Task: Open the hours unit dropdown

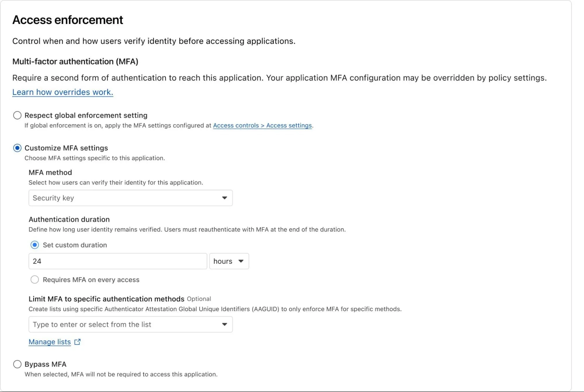Action: [x=229, y=261]
